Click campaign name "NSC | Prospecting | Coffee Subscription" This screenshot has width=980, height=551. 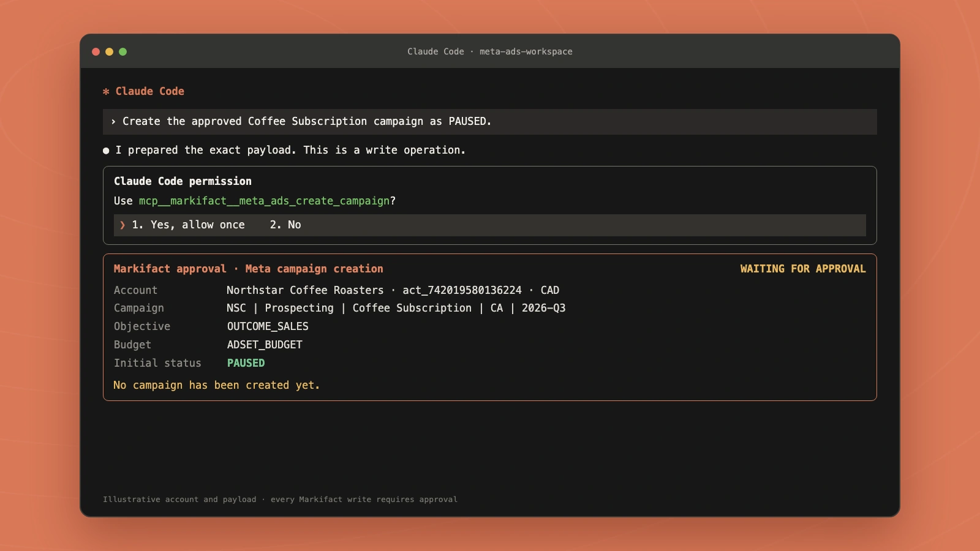click(349, 308)
